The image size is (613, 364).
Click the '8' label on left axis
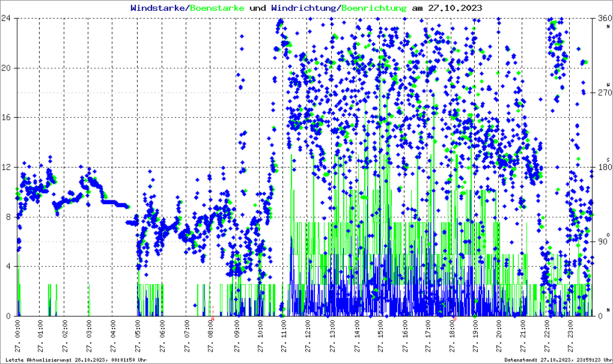[x=10, y=217]
